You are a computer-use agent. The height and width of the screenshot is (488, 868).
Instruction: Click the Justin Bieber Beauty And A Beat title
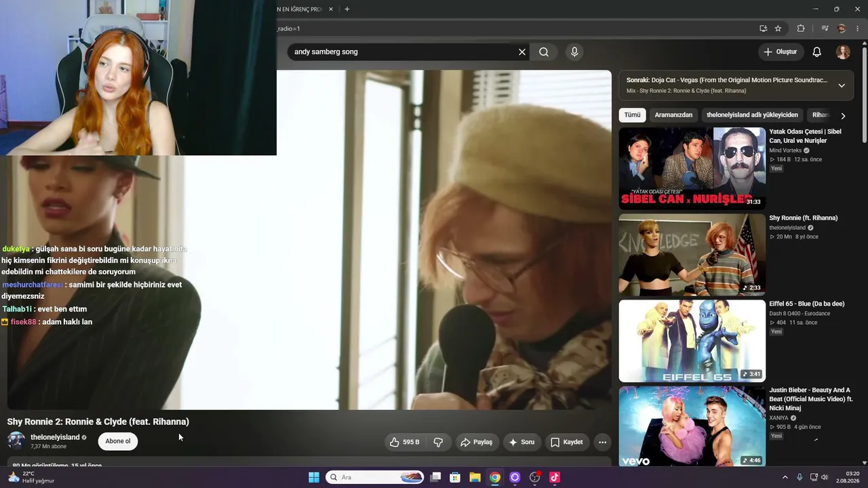(811, 399)
